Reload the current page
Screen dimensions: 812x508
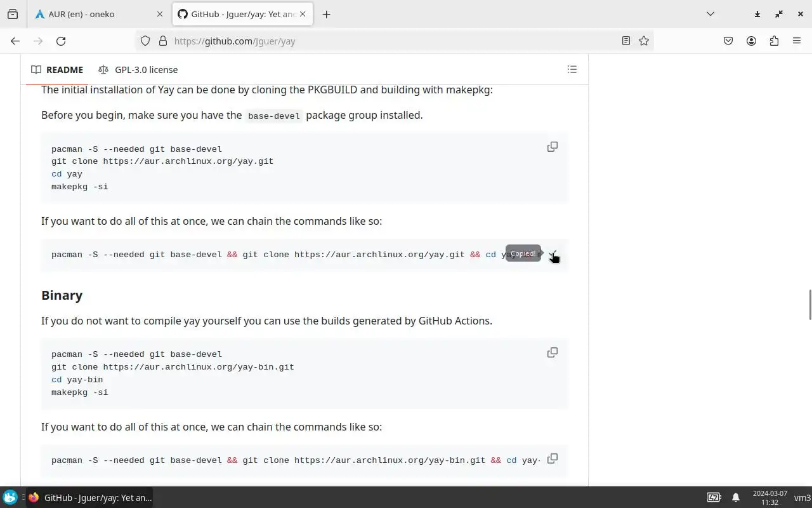[61, 41]
